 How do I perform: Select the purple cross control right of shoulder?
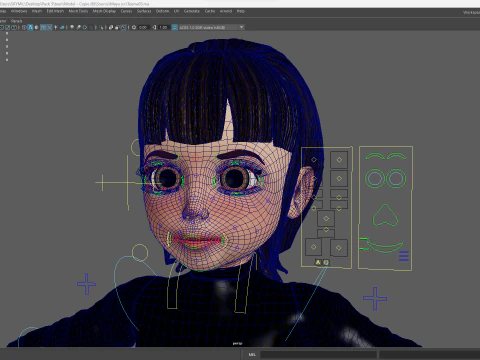(375, 298)
